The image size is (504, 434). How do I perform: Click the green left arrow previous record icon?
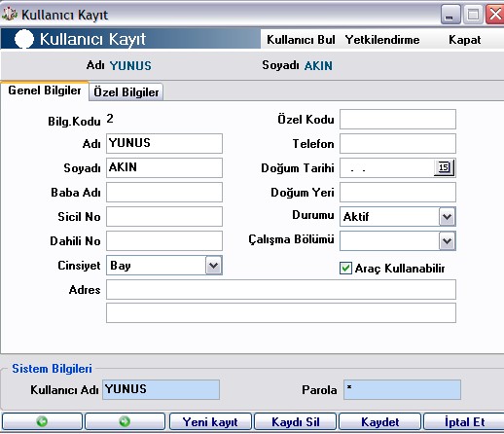(42, 421)
